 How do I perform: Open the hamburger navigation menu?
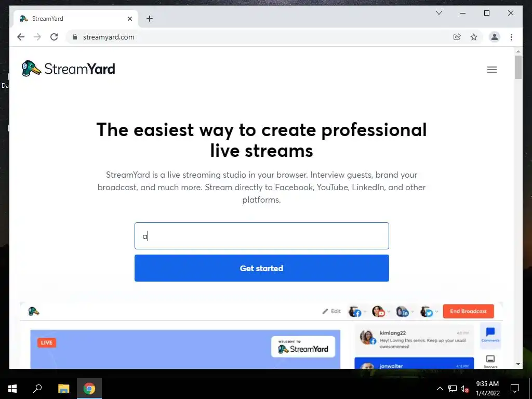[x=491, y=70]
